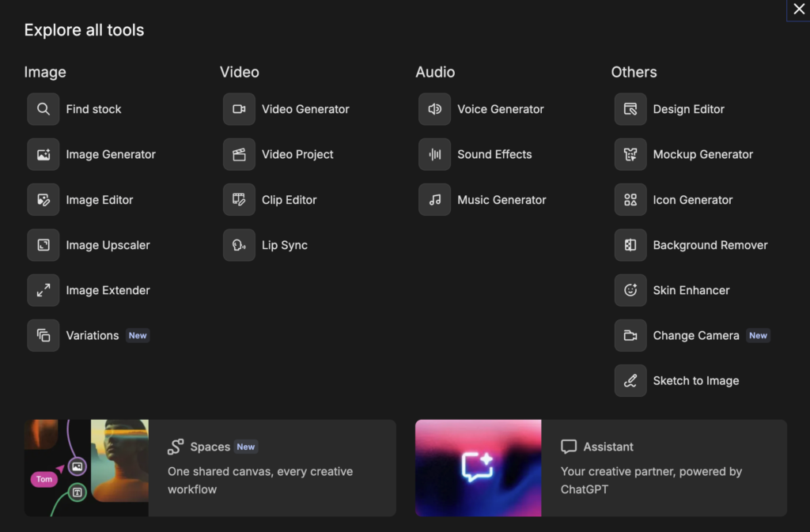Click the Find stock magnifier icon

click(44, 109)
